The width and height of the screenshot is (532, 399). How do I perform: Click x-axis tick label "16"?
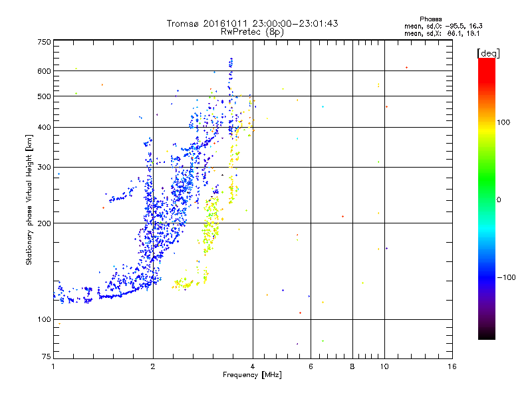(452, 366)
